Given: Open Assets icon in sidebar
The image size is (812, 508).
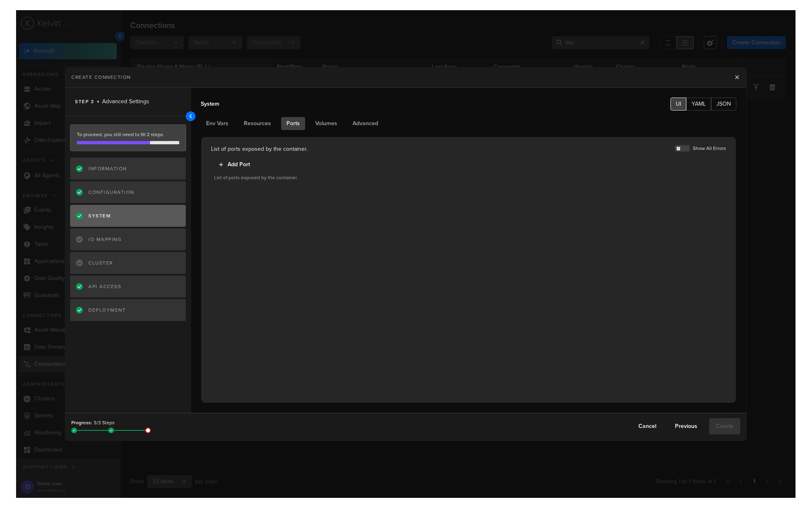Looking at the screenshot, I should [x=27, y=89].
